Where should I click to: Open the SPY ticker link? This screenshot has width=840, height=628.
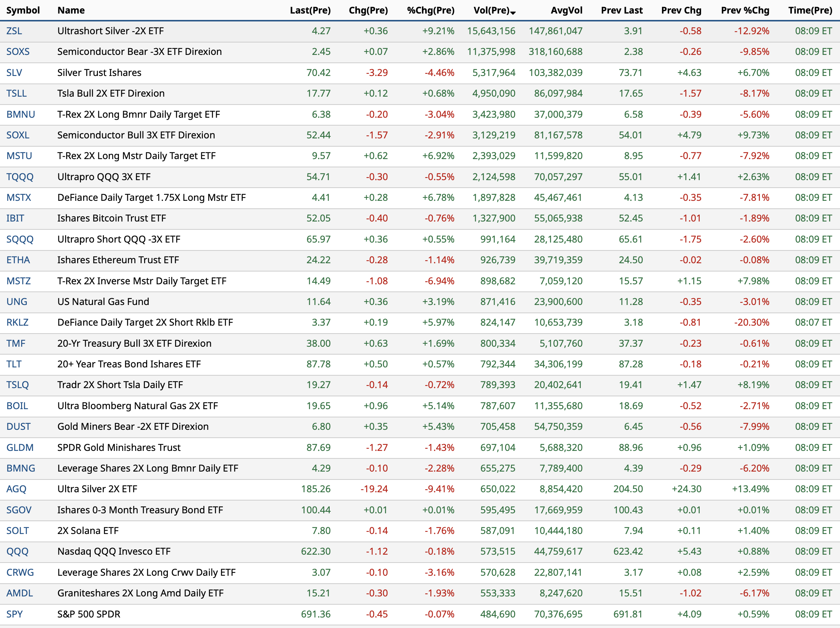(14, 614)
